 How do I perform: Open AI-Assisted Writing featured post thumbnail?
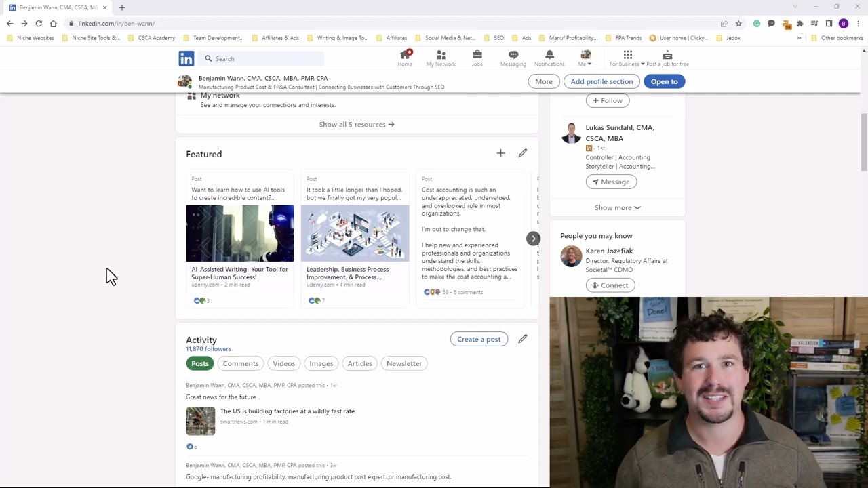pos(240,233)
